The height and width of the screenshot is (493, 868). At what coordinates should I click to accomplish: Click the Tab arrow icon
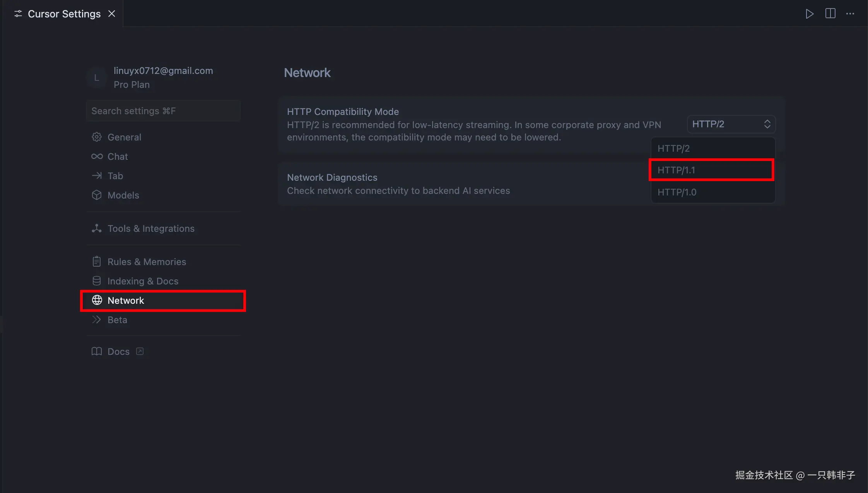(97, 176)
